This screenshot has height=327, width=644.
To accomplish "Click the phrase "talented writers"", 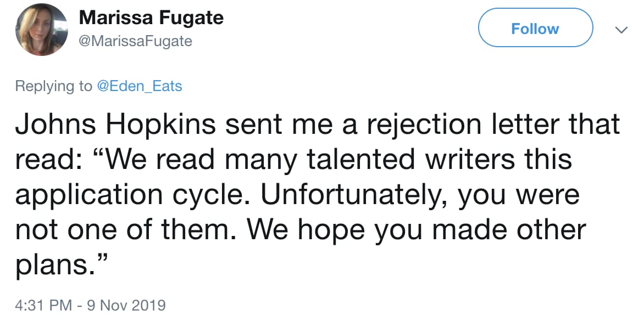I will [x=420, y=160].
